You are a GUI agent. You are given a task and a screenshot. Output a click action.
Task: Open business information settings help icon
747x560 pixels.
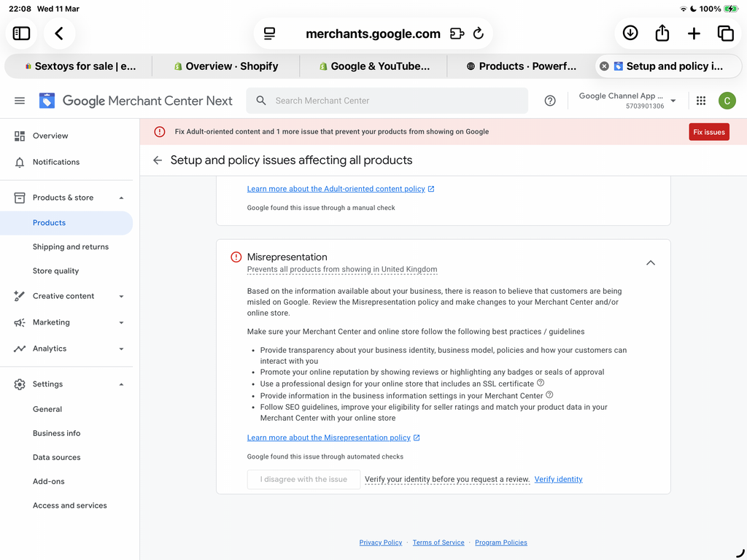tap(549, 394)
